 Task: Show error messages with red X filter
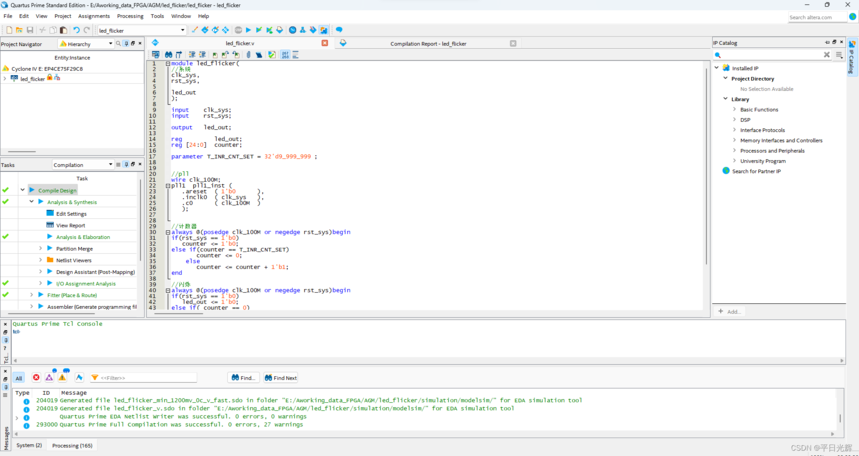pos(36,378)
